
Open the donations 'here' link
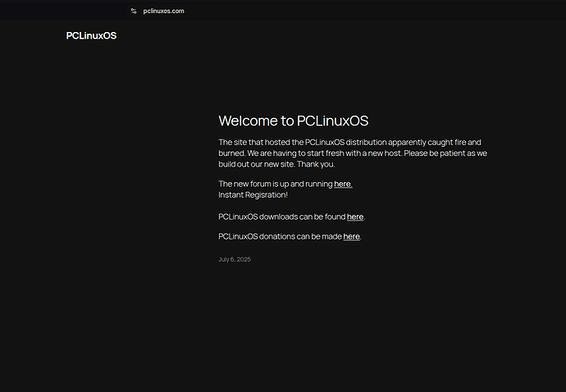tap(352, 236)
